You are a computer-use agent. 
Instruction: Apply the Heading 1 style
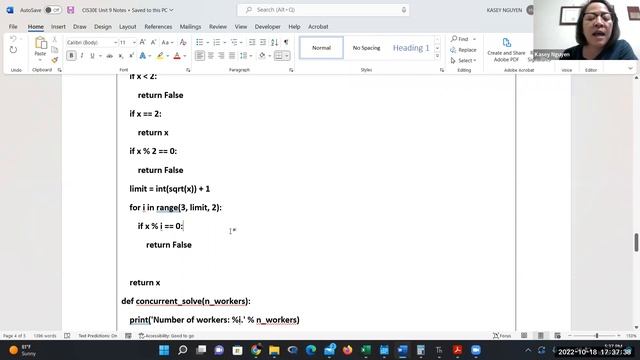(411, 48)
